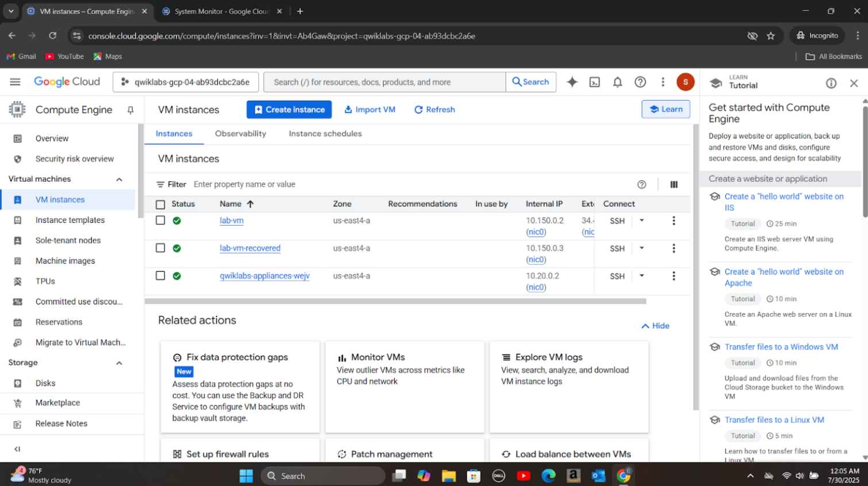Open the hamburger navigation menu
868x486 pixels.
[15, 82]
